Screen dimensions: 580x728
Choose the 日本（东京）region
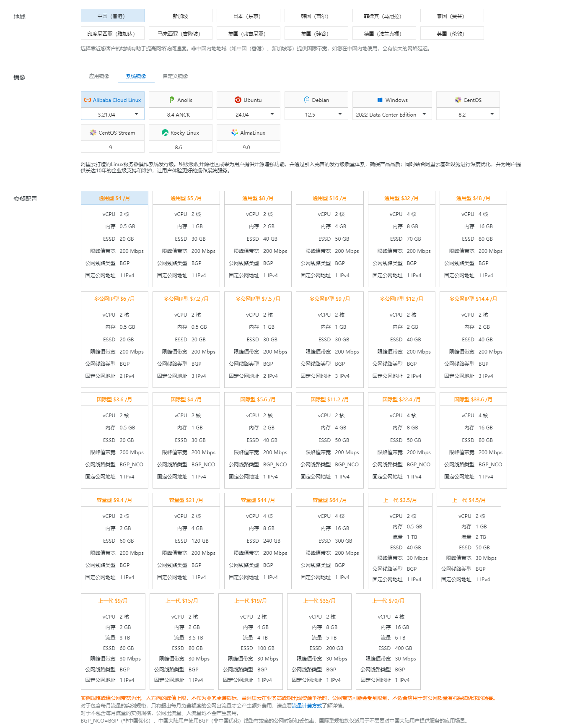click(248, 16)
